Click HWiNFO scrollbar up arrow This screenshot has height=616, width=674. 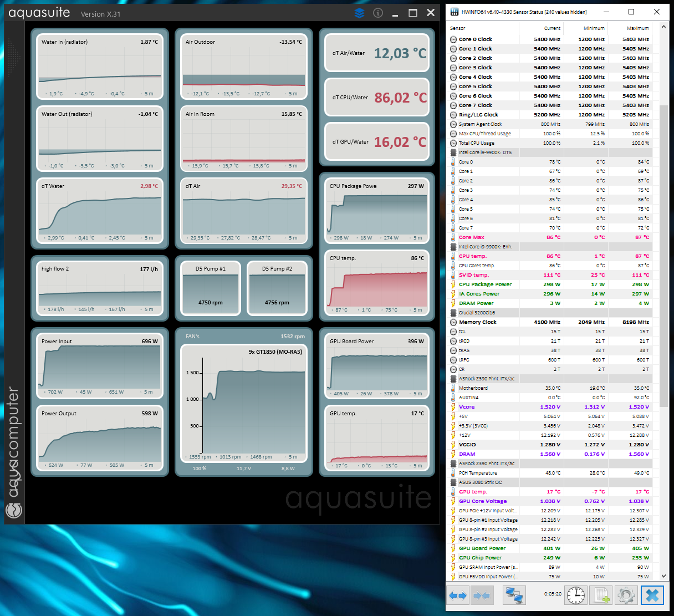pos(663,26)
